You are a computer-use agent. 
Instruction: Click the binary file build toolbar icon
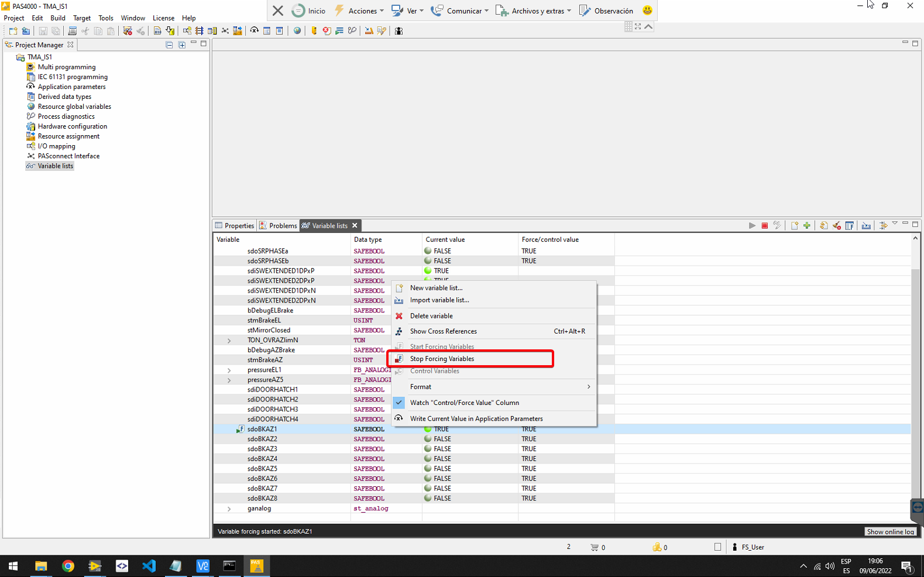[x=157, y=30]
